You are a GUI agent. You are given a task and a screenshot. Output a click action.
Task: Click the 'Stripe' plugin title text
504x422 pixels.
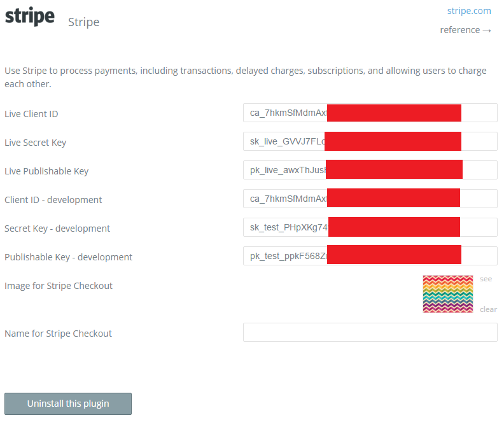[83, 22]
